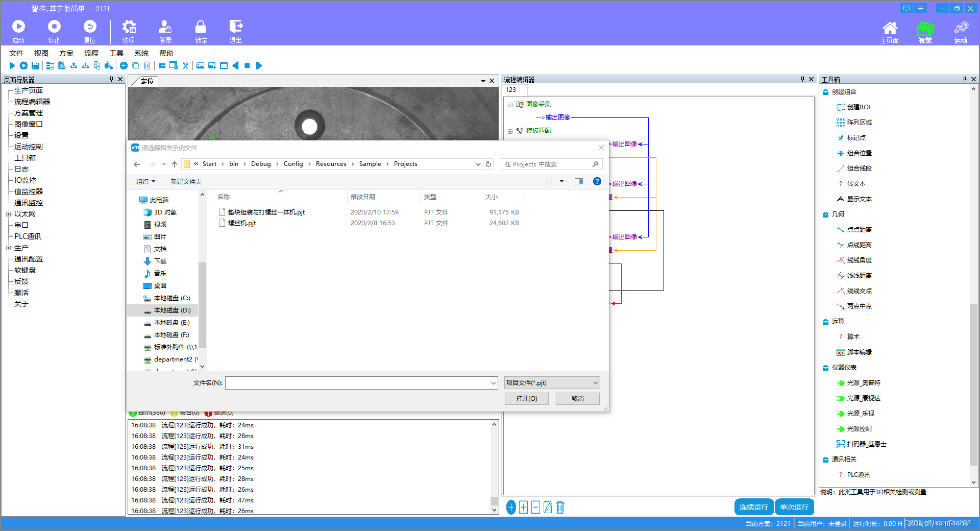The width and height of the screenshot is (980, 531).
Task: Toggle the pin on the 工具箱 panel
Action: point(964,79)
